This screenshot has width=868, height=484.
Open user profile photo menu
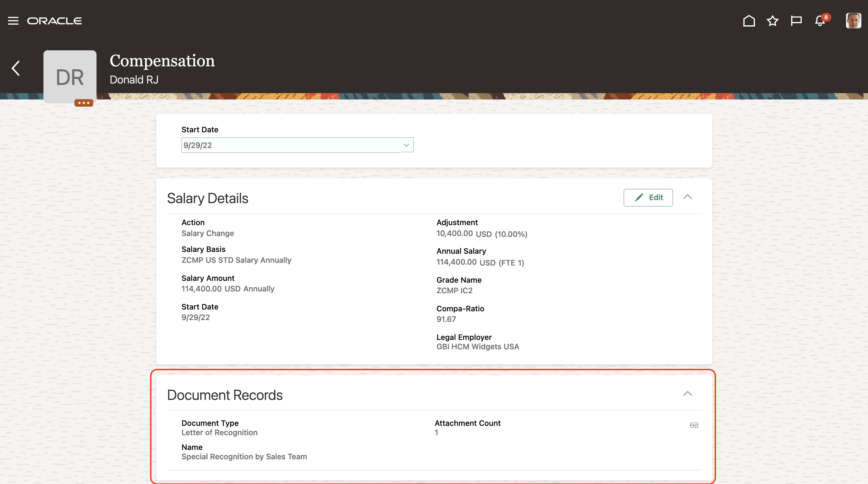click(853, 21)
